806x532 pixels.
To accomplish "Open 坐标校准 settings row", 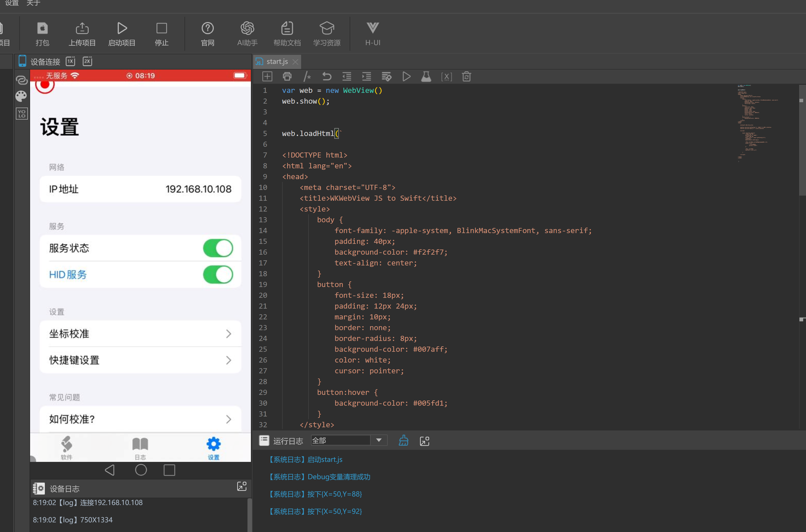I will pyautogui.click(x=140, y=334).
